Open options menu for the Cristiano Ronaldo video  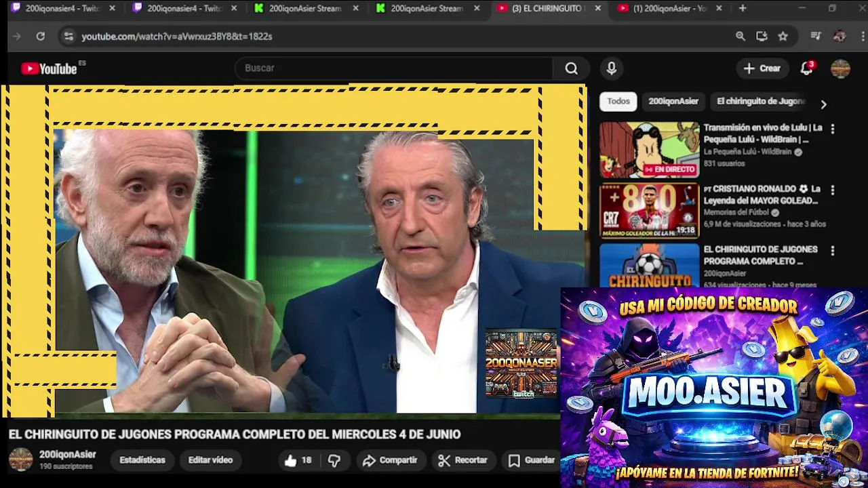click(x=833, y=190)
